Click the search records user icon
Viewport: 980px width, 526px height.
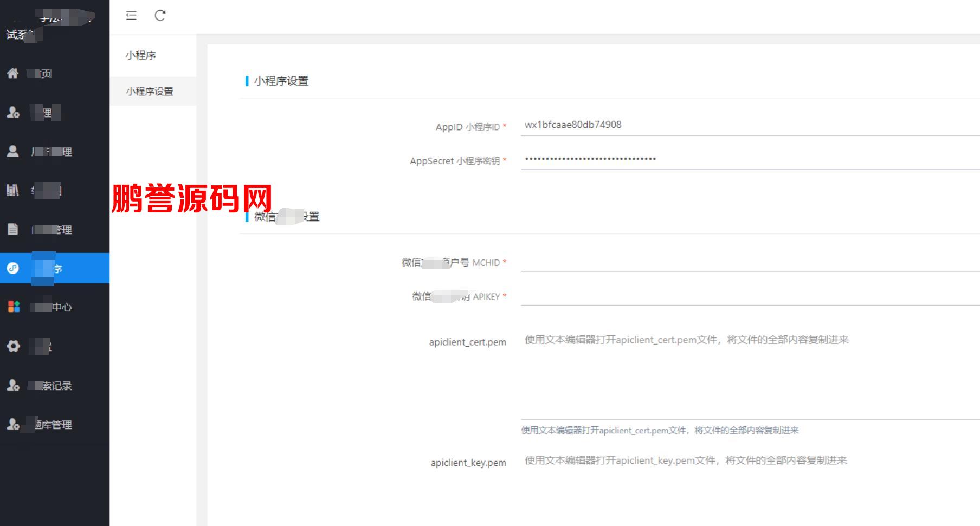point(13,385)
